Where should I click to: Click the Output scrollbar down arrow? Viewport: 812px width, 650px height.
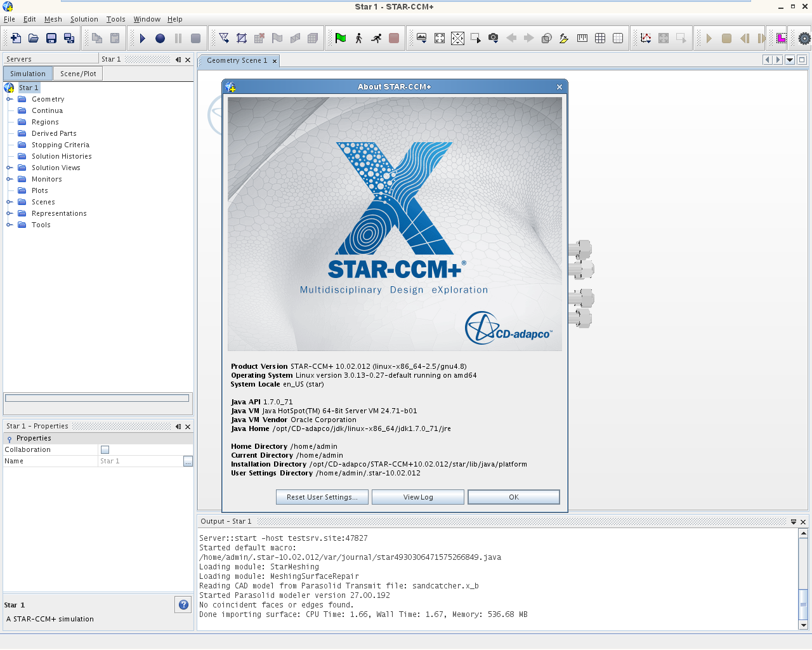coord(803,625)
